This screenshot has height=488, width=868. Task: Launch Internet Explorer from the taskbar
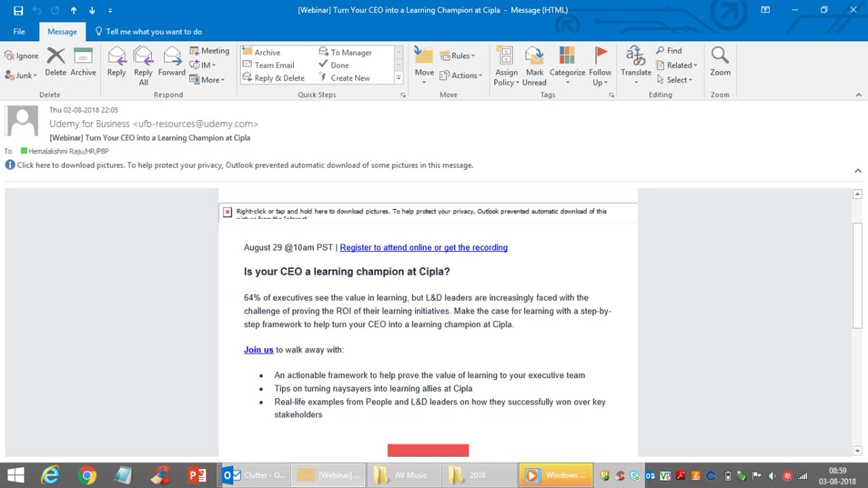pos(50,475)
